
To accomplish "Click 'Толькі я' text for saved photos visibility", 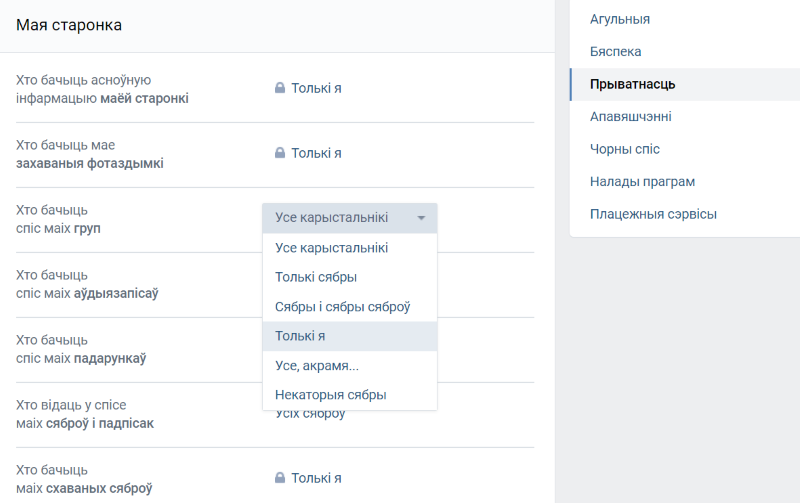I will (x=316, y=153).
